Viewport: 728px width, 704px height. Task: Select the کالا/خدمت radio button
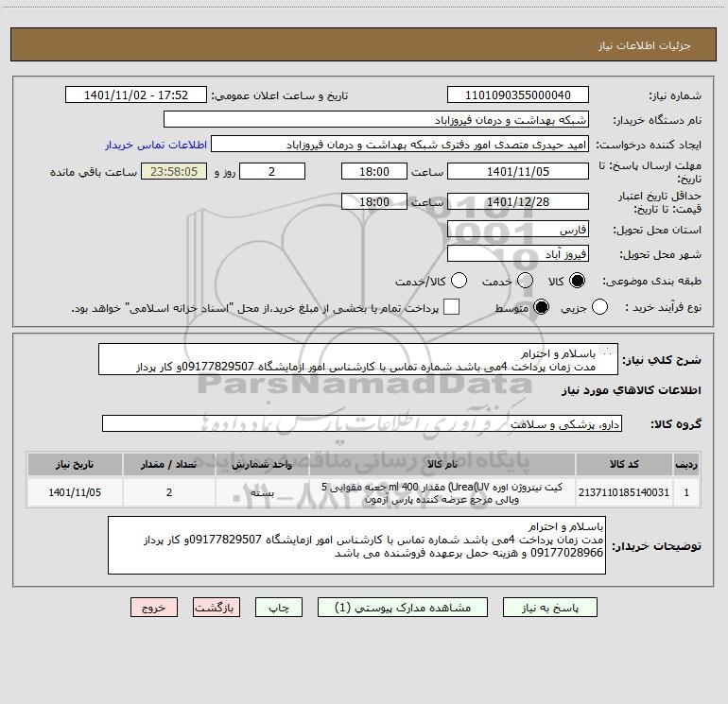pyautogui.click(x=459, y=281)
